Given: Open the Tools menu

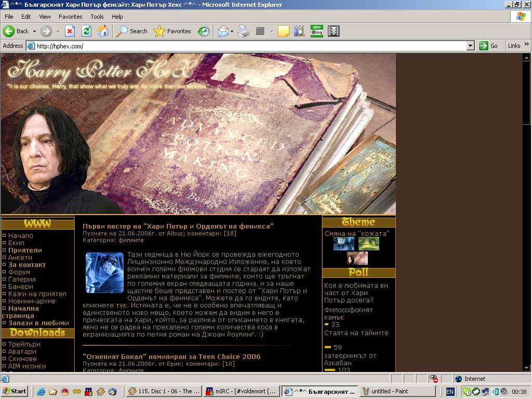Looking at the screenshot, I should (97, 17).
